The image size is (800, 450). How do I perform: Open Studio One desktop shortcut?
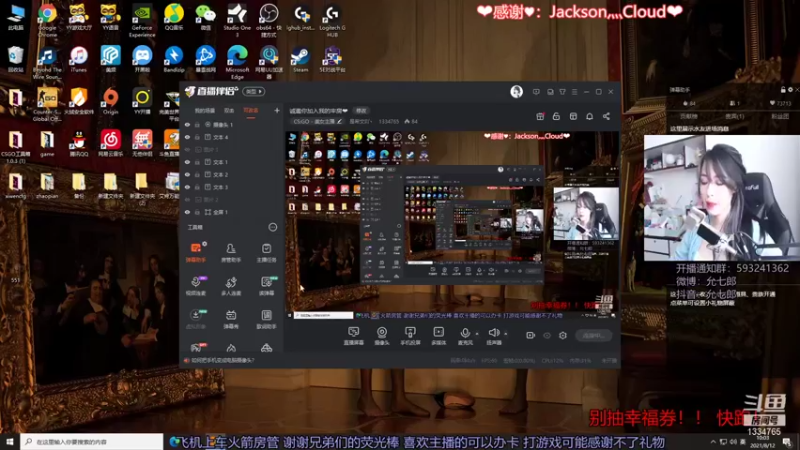(237, 19)
